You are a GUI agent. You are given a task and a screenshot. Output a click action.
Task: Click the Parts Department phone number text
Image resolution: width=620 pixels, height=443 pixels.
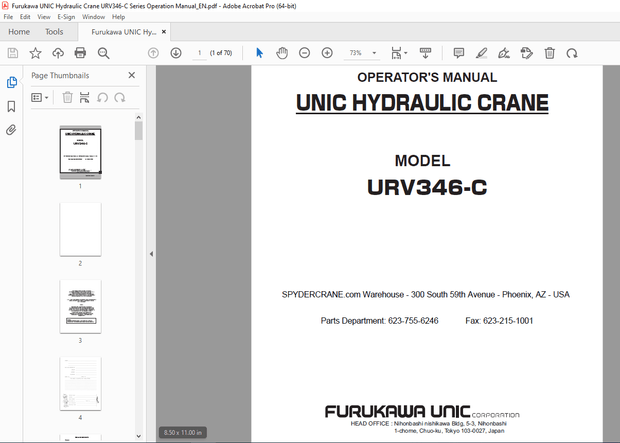pyautogui.click(x=379, y=321)
